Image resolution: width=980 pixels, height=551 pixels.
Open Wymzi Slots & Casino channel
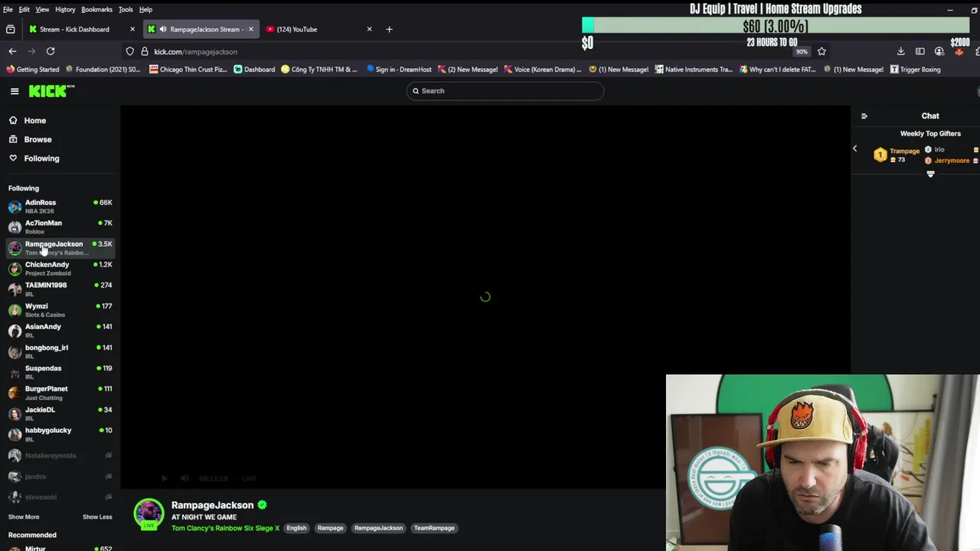pos(60,310)
